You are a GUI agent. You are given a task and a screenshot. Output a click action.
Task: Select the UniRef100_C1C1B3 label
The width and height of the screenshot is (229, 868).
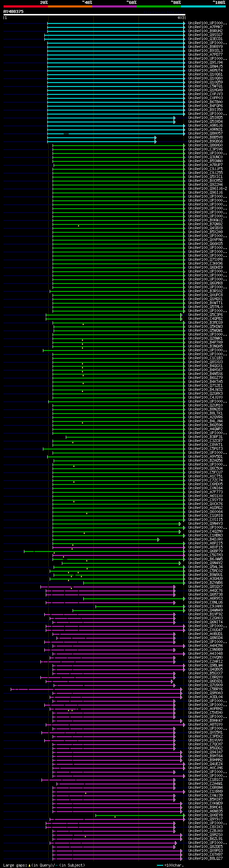[205, 358]
